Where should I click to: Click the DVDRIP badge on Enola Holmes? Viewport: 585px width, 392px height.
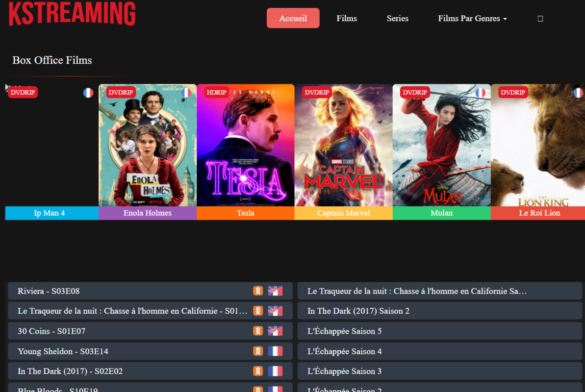121,92
